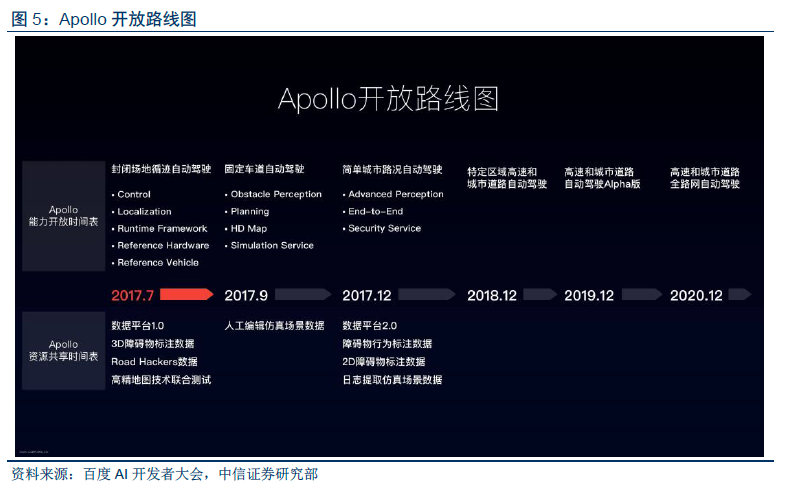Click the gray arrow after 2017.12

[x=427, y=294]
